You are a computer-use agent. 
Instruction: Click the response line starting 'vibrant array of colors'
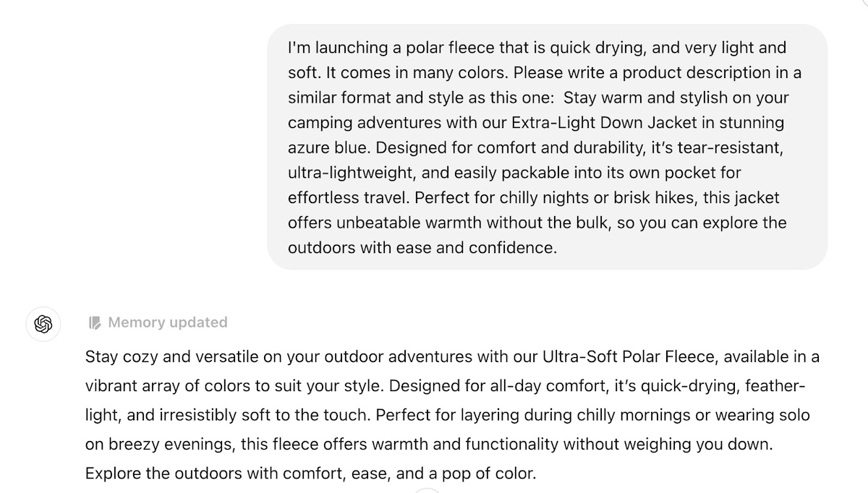pyautogui.click(x=445, y=386)
